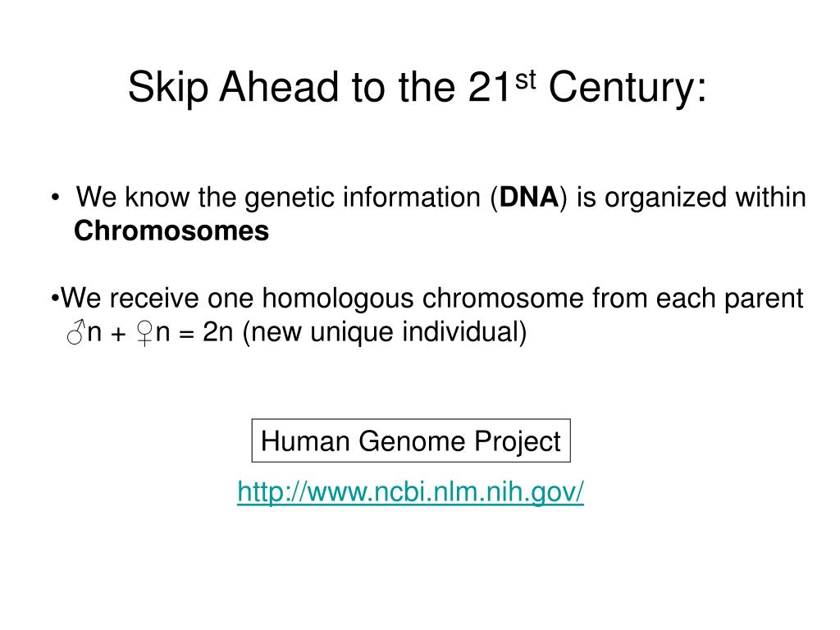Screen dimensions: 840x630
Task: Click the '2n' result in the equation
Action: pyautogui.click(x=218, y=332)
